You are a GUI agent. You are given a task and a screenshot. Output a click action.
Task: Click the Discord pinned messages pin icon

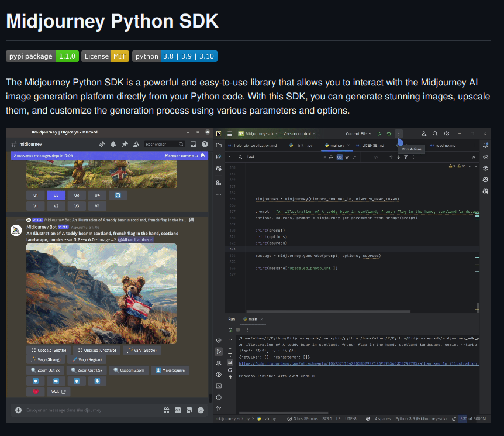pyautogui.click(x=124, y=144)
